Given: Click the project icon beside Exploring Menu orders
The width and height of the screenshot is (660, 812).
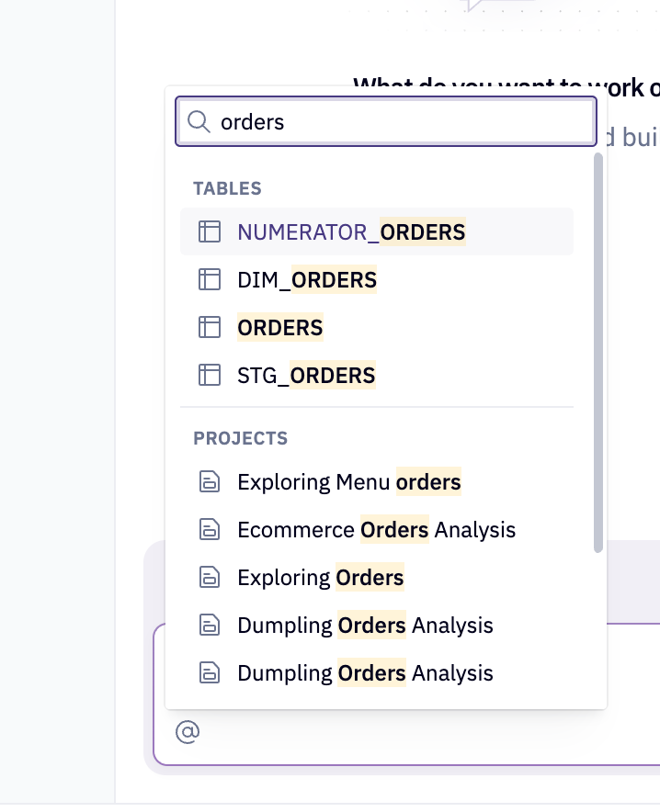Looking at the screenshot, I should coord(210,481).
